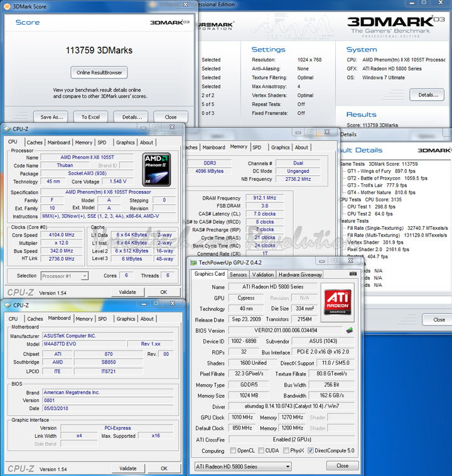Select the CPU Tests tree node
452x476 pixels.
point(370,200)
